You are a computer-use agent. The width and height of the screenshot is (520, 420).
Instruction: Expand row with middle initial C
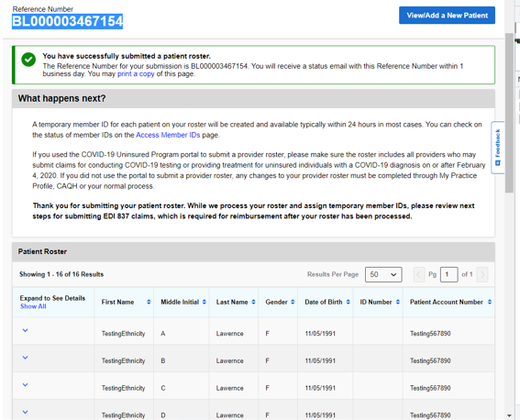click(x=25, y=385)
